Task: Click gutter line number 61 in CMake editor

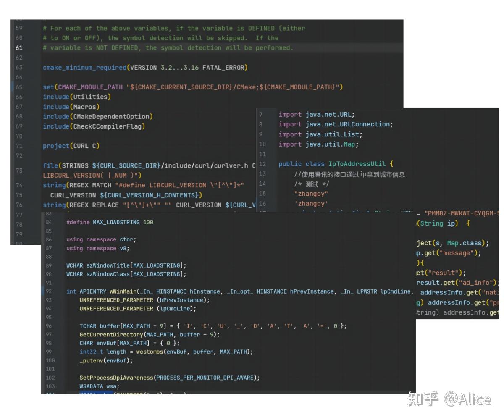Action: tap(19, 48)
